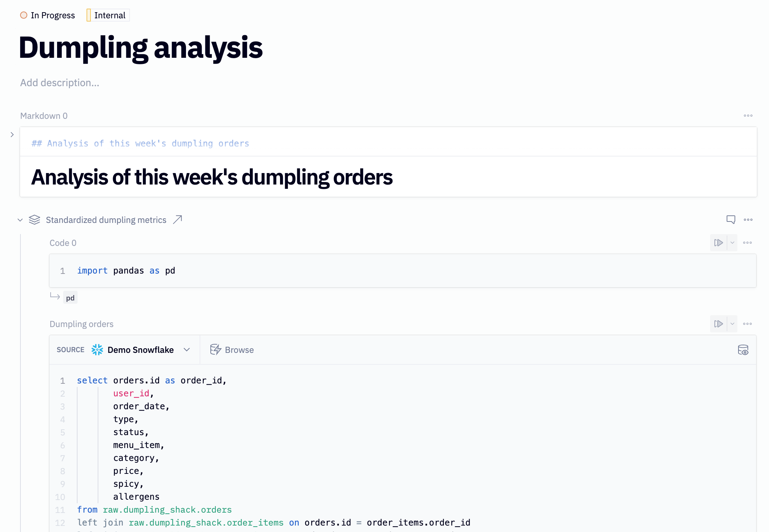Click the Standardized dumpling metrics layers icon
This screenshot has height=532, width=769.
34,220
